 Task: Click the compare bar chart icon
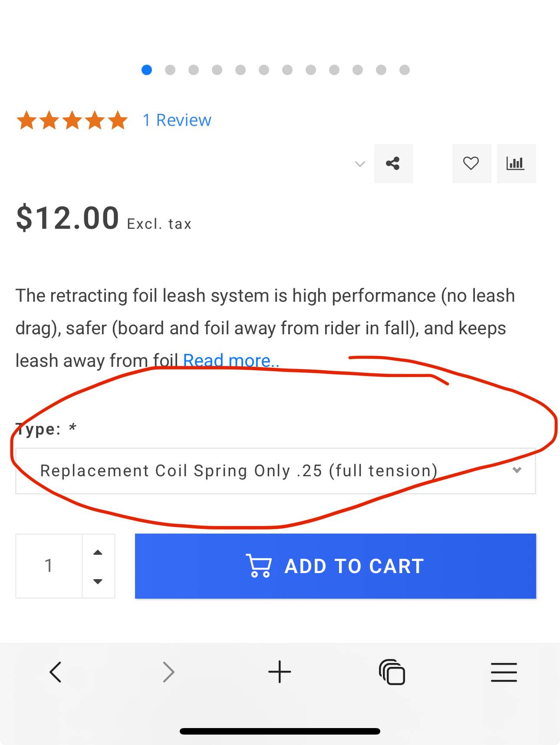(516, 164)
